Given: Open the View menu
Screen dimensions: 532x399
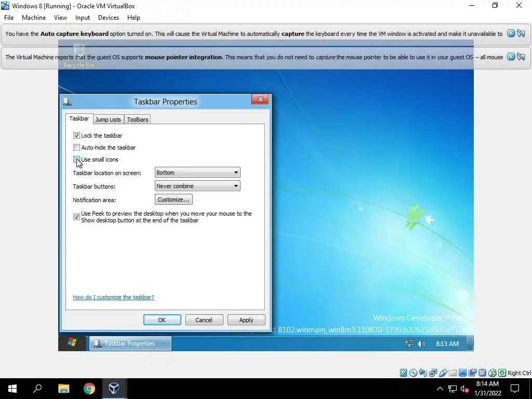Looking at the screenshot, I should click(60, 18).
